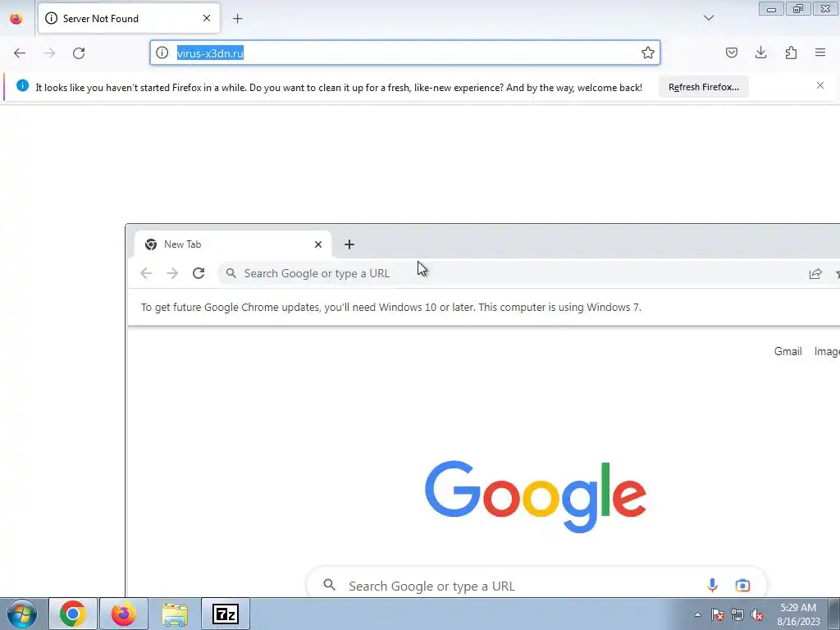
Task: Open a new Firefox tab
Action: tap(237, 19)
